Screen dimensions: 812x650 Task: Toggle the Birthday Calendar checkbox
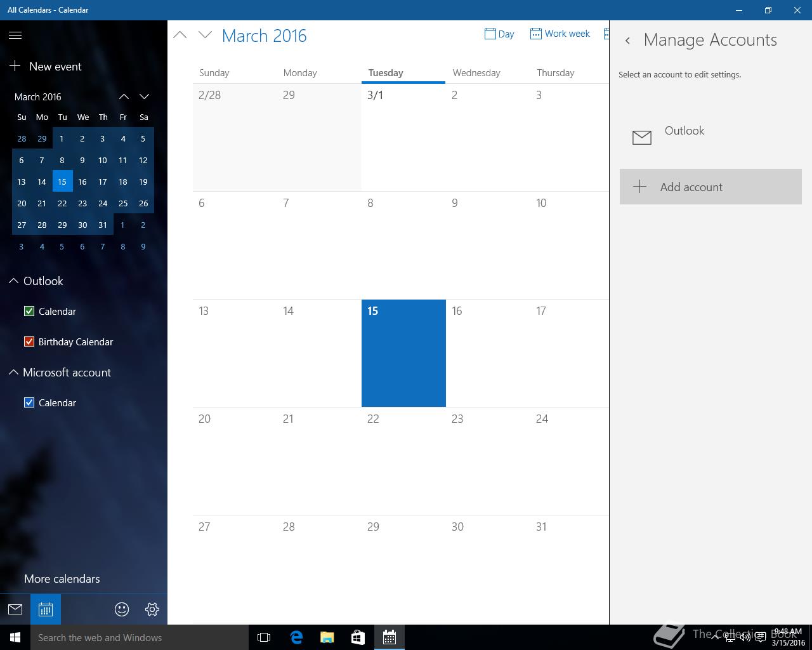[29, 342]
